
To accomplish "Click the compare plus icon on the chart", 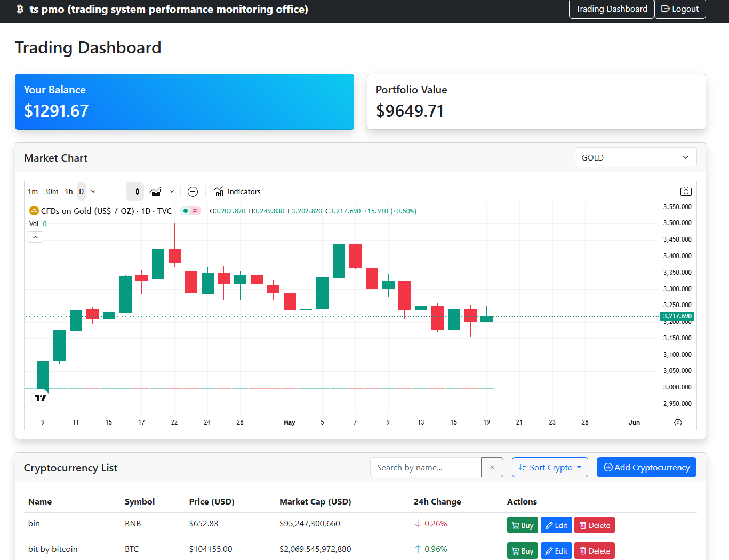I will (x=193, y=191).
